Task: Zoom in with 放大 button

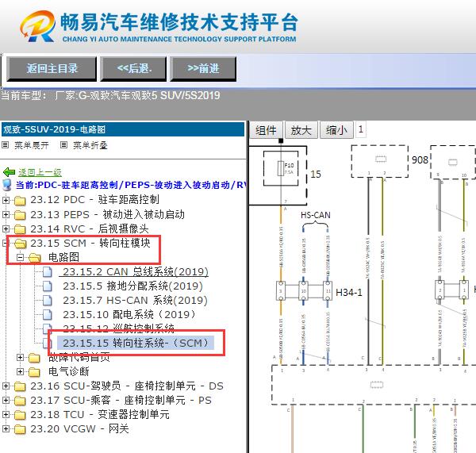Action: click(301, 131)
